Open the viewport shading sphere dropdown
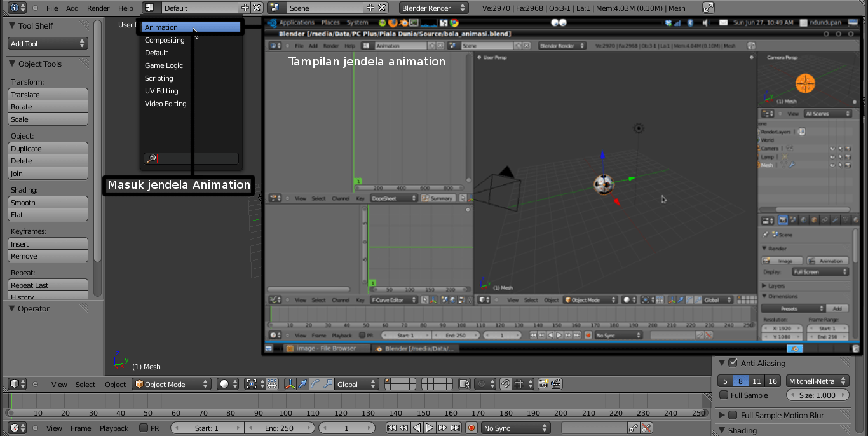The height and width of the screenshot is (436, 868). click(x=227, y=385)
